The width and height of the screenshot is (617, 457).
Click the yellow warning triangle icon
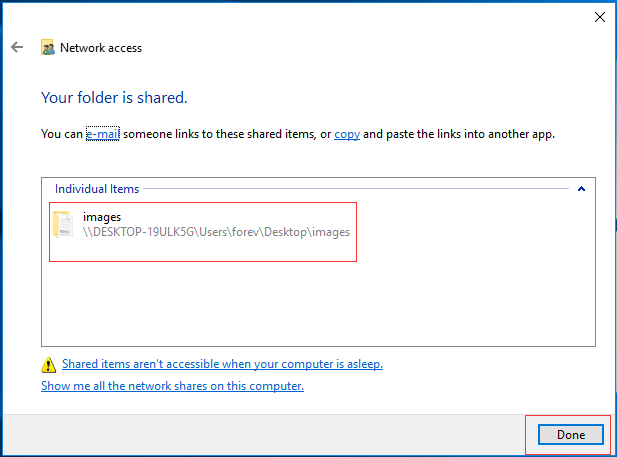point(48,364)
